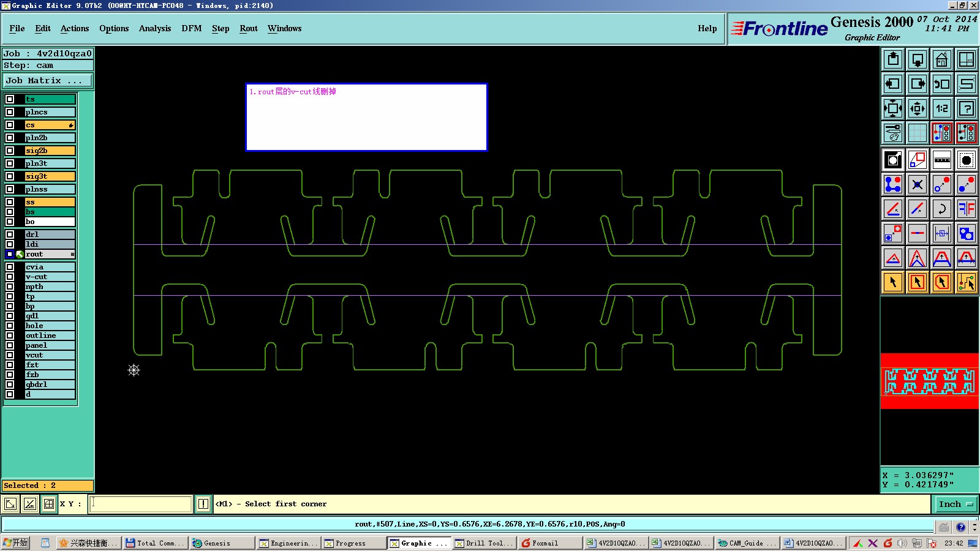Image resolution: width=980 pixels, height=551 pixels.
Task: Click the 1:2 zoom scale icon
Action: pyautogui.click(x=941, y=108)
